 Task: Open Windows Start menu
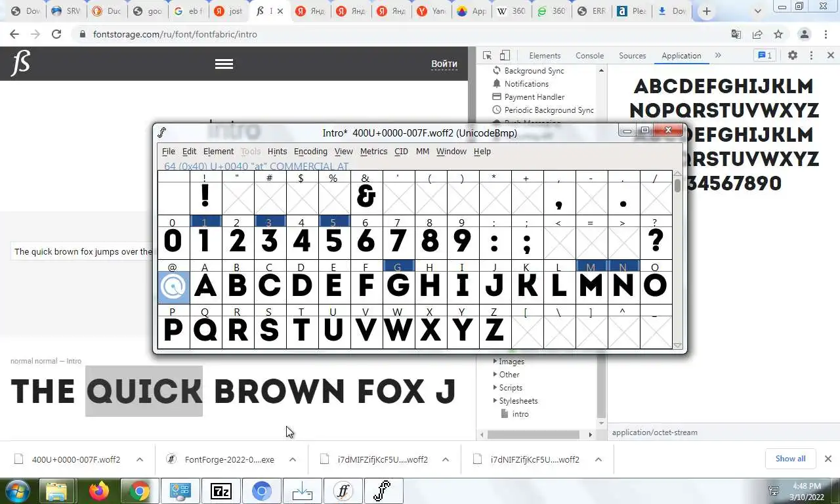(17, 491)
